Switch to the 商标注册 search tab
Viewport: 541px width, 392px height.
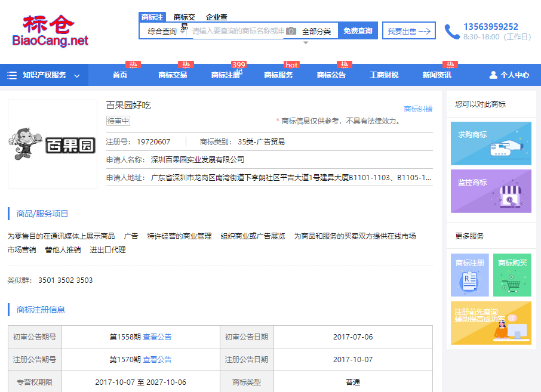point(152,17)
